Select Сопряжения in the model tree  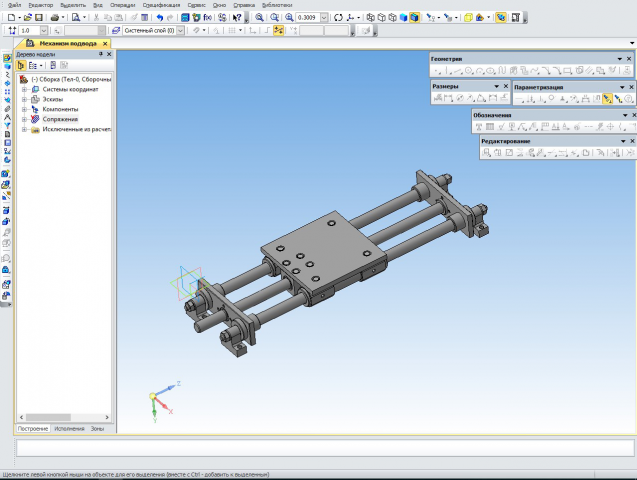[x=60, y=119]
